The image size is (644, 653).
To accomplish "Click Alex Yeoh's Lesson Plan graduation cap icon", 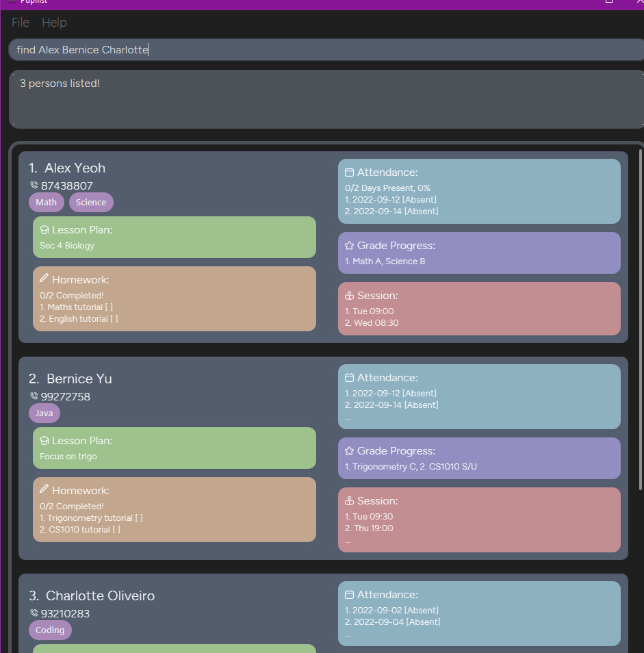I will [44, 230].
